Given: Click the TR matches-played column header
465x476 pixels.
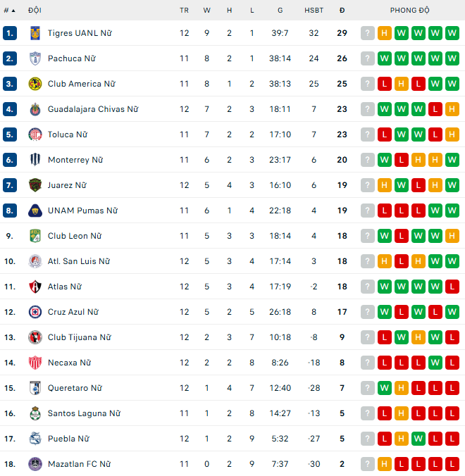Looking at the screenshot, I should point(184,11).
